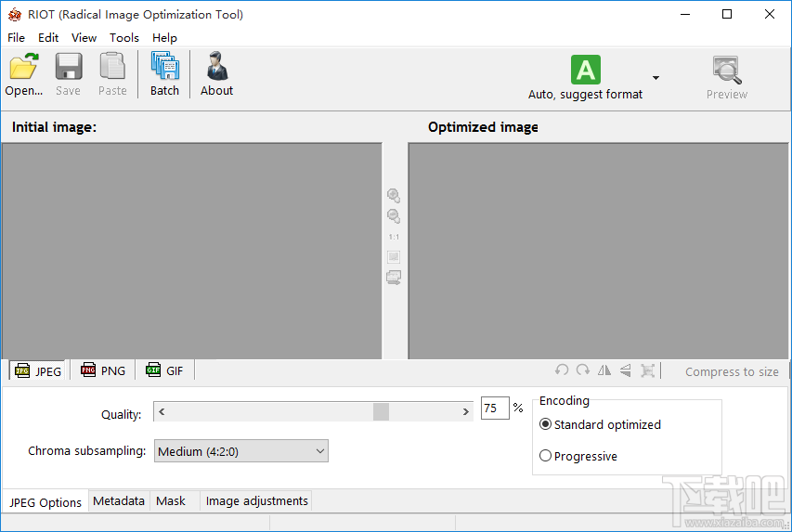The width and height of the screenshot is (792, 532).
Task: Open the Tools menu
Action: pyautogui.click(x=124, y=38)
